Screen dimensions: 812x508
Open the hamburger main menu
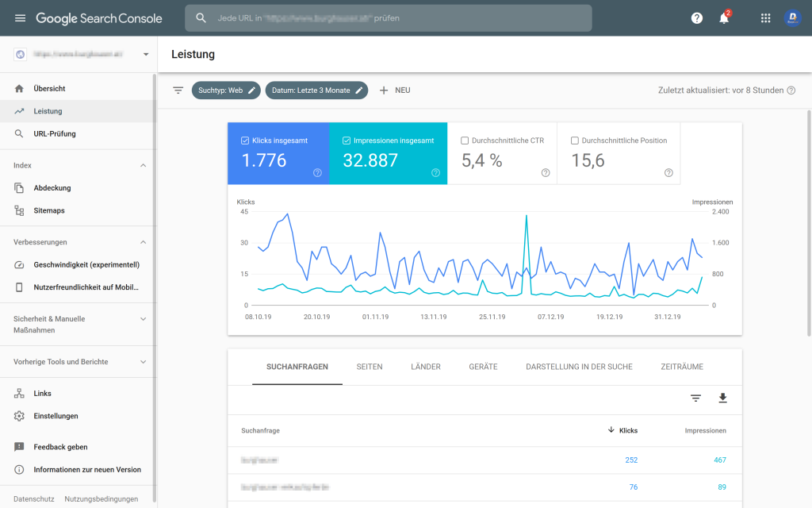click(x=20, y=18)
